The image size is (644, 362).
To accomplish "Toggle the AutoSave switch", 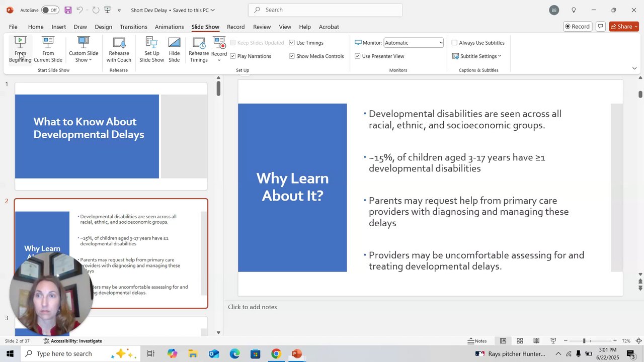I will coord(50,10).
